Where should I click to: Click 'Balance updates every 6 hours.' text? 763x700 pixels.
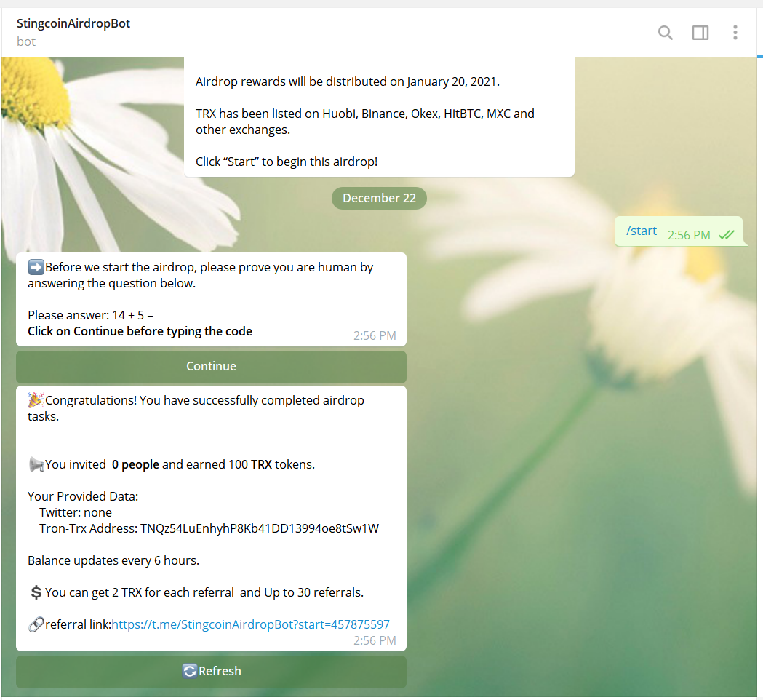(113, 561)
